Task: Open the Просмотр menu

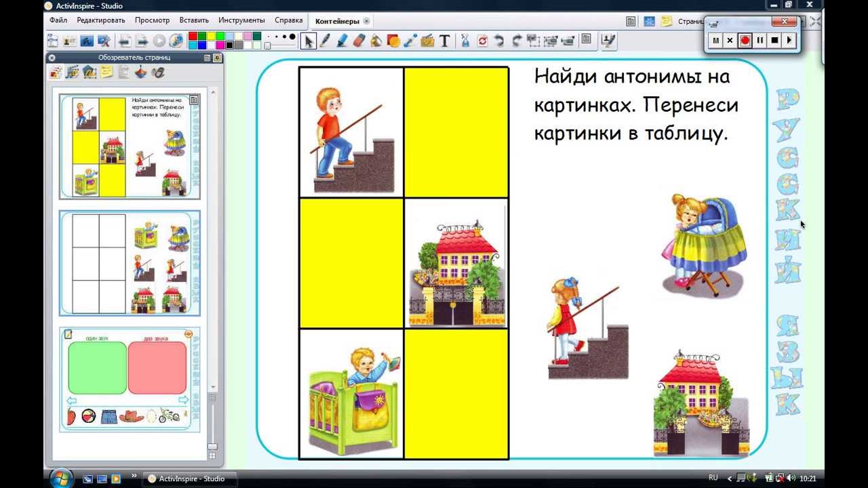Action: (x=152, y=20)
